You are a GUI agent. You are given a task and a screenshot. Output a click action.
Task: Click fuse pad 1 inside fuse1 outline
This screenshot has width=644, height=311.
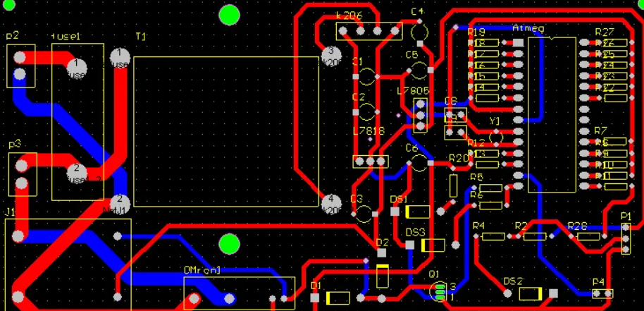[x=76, y=63]
